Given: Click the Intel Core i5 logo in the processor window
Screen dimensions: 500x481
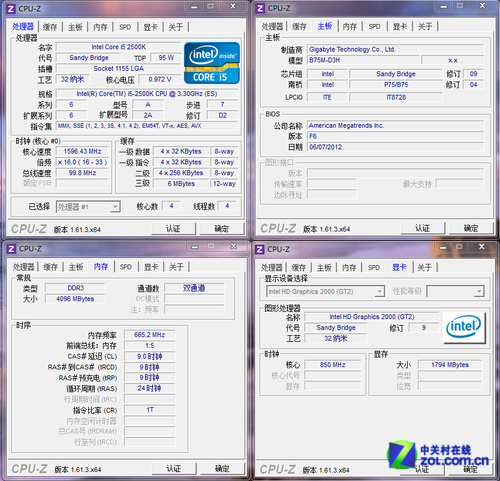Looking at the screenshot, I should point(212,63).
